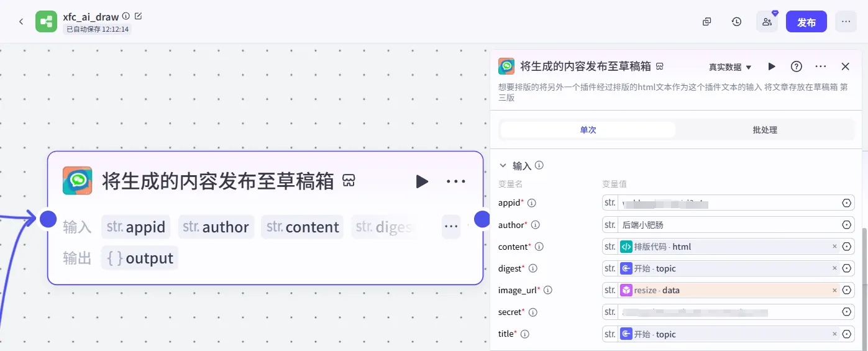Image resolution: width=868 pixels, height=351 pixels.
Task: Show info for the title variable
Action: click(524, 334)
